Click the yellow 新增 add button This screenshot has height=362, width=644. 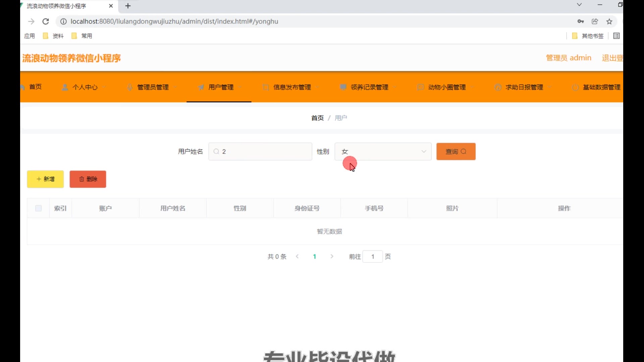[x=45, y=179]
